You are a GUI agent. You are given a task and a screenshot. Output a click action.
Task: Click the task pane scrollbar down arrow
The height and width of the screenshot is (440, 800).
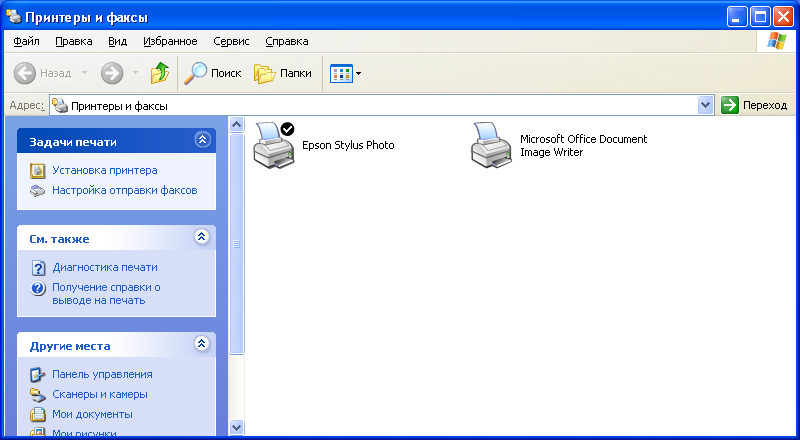coord(236,427)
